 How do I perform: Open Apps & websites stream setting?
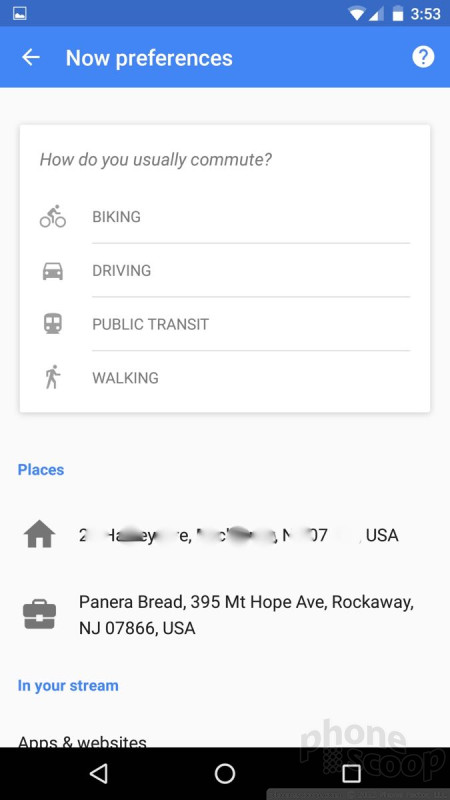pyautogui.click(x=82, y=741)
